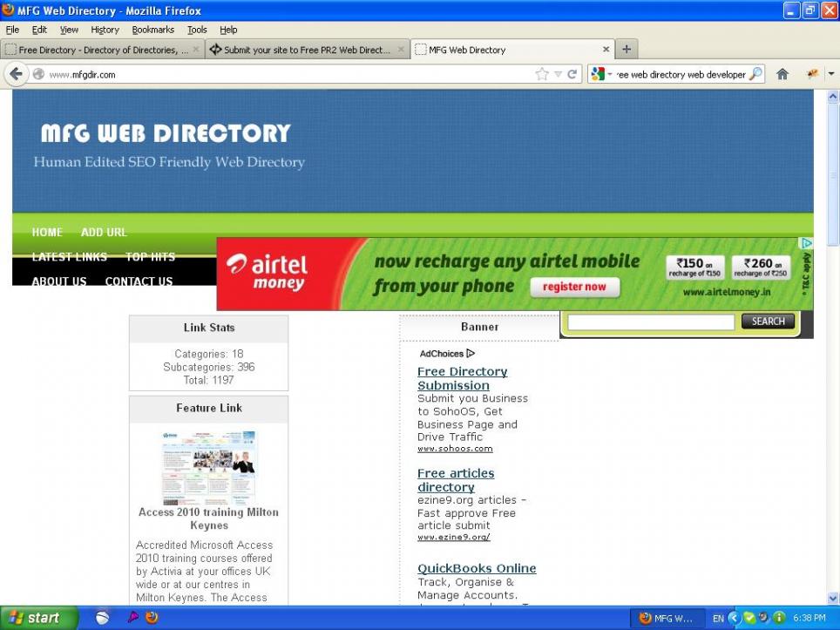Screen dimensions: 840x630
Task: Open www.sohoos.com link
Action: (x=455, y=449)
